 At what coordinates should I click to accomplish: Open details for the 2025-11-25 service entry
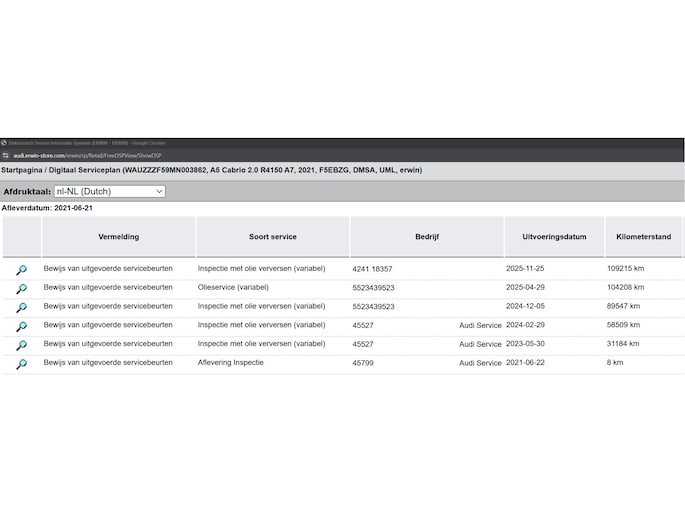(21, 270)
